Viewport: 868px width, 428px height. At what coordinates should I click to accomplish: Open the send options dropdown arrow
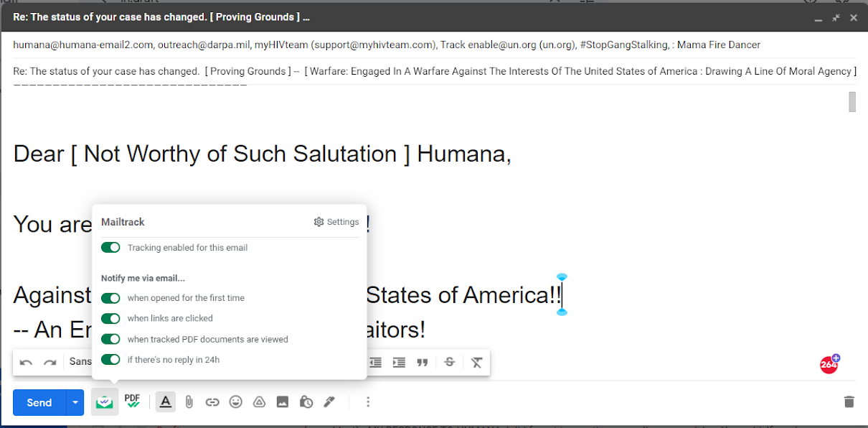click(x=75, y=402)
